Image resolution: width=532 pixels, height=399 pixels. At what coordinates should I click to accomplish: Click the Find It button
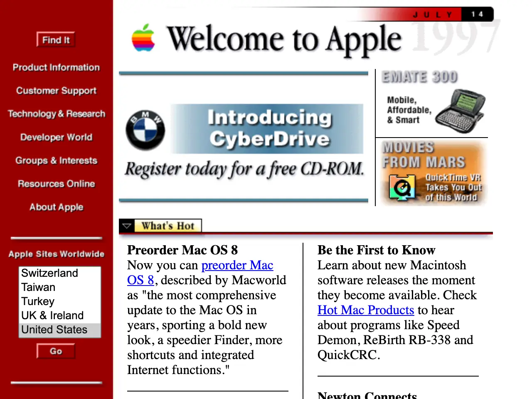coord(56,40)
